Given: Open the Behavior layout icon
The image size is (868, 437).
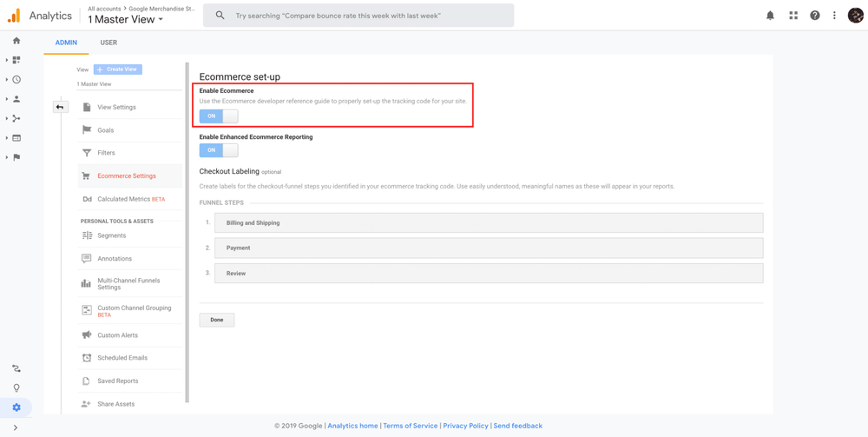Looking at the screenshot, I should pyautogui.click(x=16, y=137).
